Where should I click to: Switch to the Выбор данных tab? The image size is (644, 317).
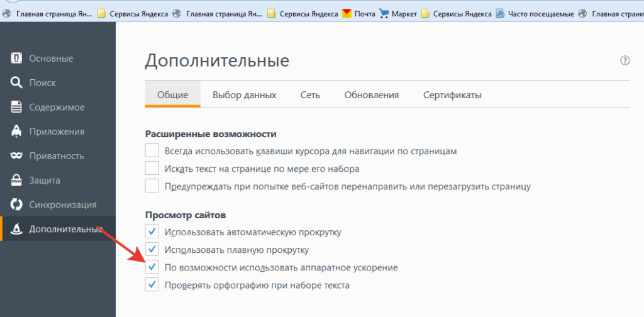coord(244,95)
